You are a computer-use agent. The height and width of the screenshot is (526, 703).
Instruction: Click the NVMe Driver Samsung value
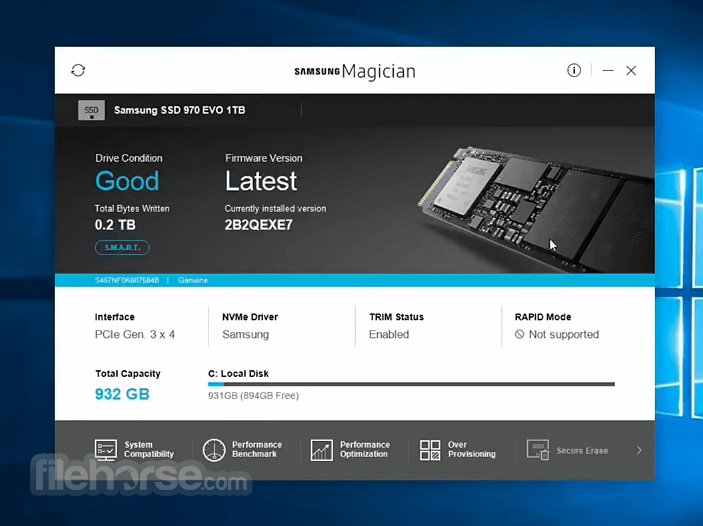[x=245, y=335]
